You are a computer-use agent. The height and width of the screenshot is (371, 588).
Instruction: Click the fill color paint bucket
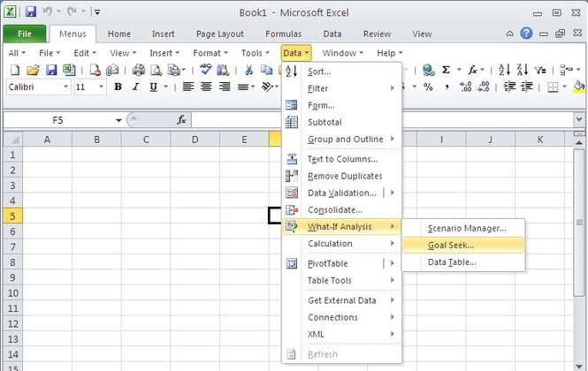579,87
